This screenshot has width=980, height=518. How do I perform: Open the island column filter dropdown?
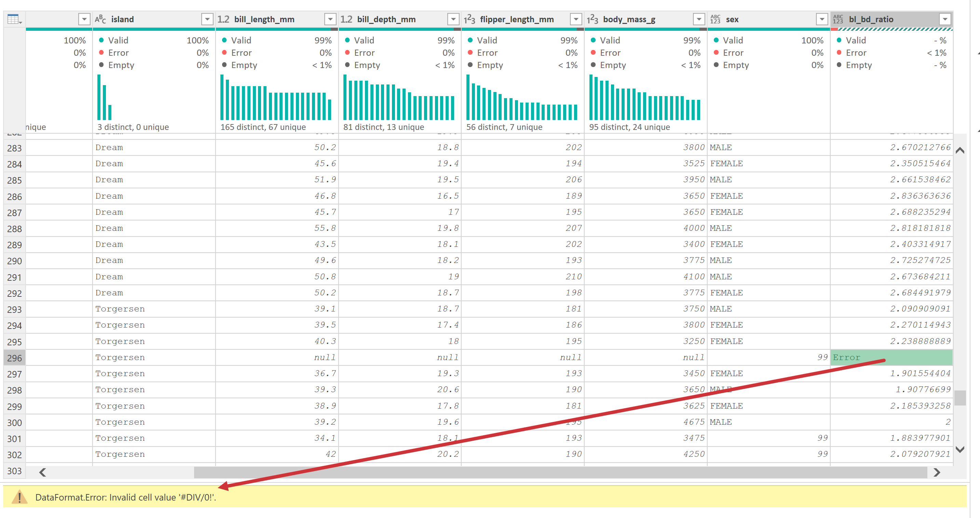point(207,19)
